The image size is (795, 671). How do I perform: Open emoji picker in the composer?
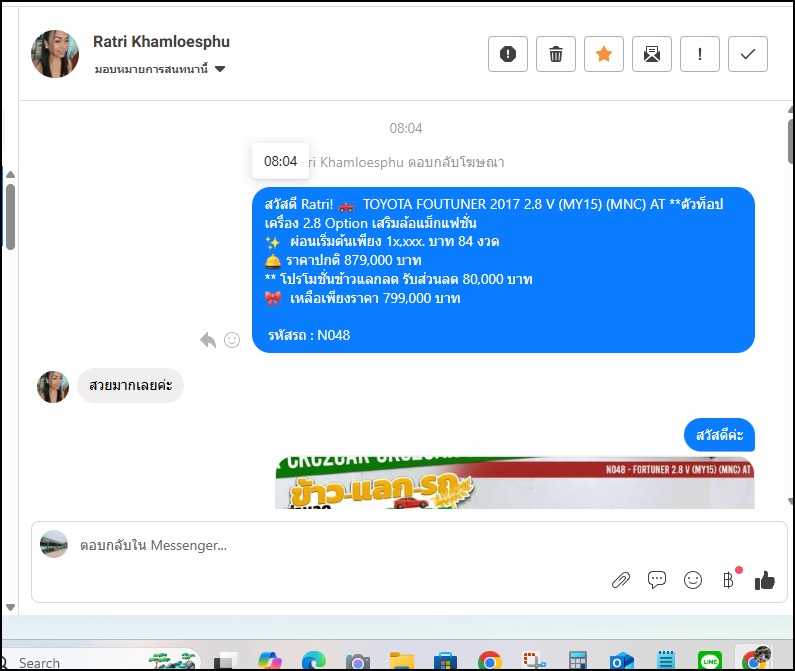click(693, 580)
